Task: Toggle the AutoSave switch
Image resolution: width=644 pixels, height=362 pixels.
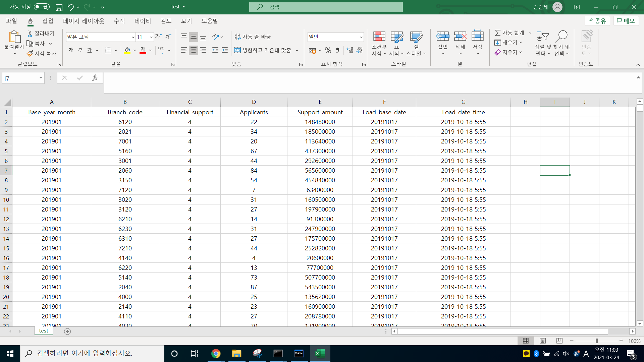Action: click(42, 7)
